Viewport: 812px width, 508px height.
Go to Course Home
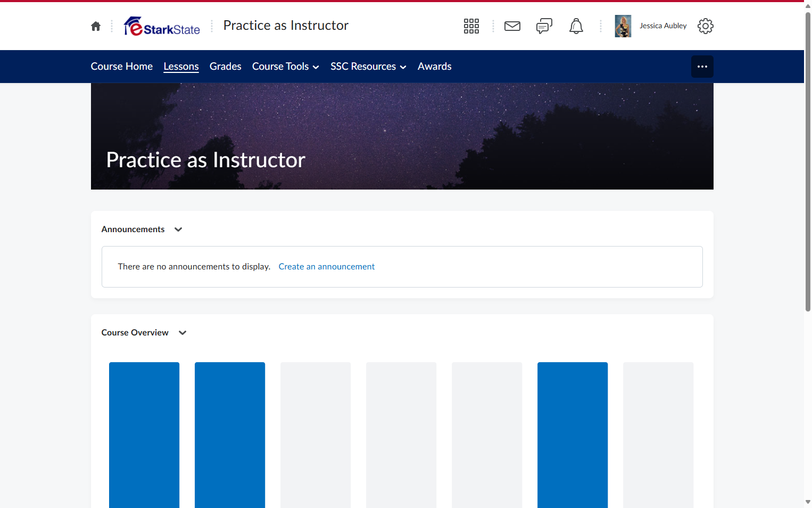click(x=122, y=67)
